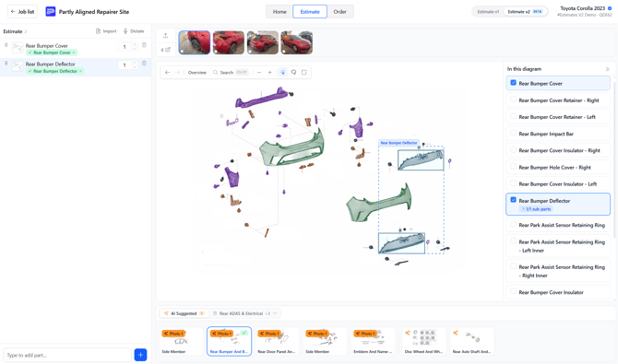Viewport: 618px width, 364px height.
Task: Click the Import estimate button
Action: coord(106,31)
